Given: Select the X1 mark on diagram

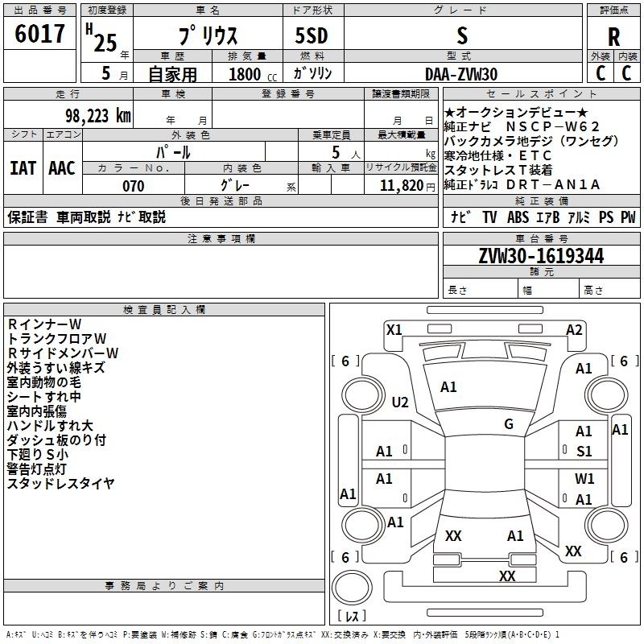Looking at the screenshot, I should click(394, 330).
